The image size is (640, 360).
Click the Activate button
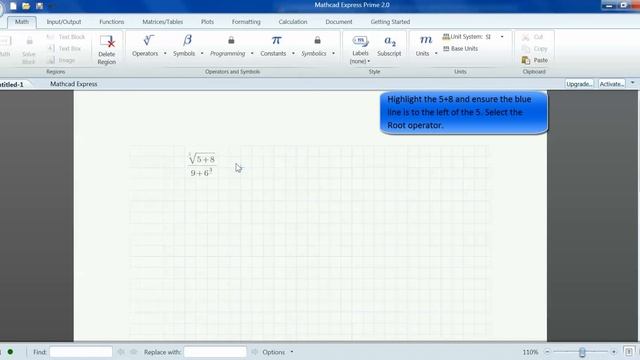point(611,84)
